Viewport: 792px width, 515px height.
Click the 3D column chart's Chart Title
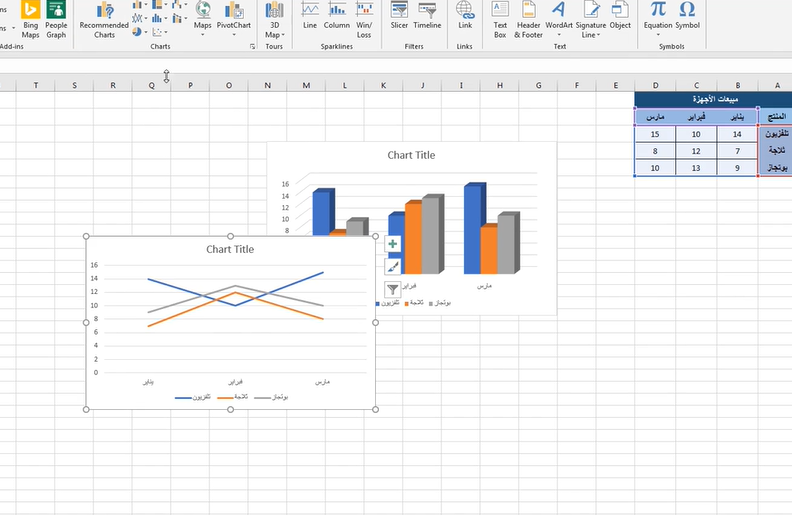pos(411,155)
